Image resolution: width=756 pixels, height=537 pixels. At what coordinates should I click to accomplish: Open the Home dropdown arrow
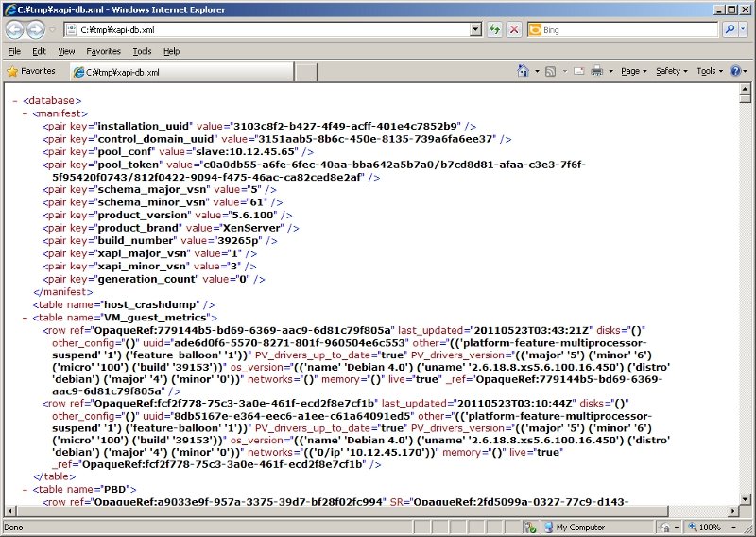pyautogui.click(x=537, y=72)
